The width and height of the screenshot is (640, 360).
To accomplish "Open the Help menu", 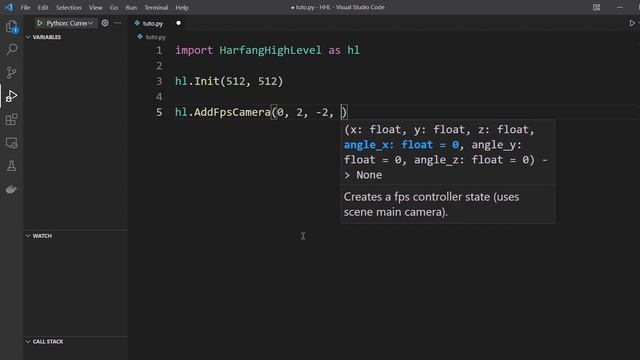I will point(182,7).
